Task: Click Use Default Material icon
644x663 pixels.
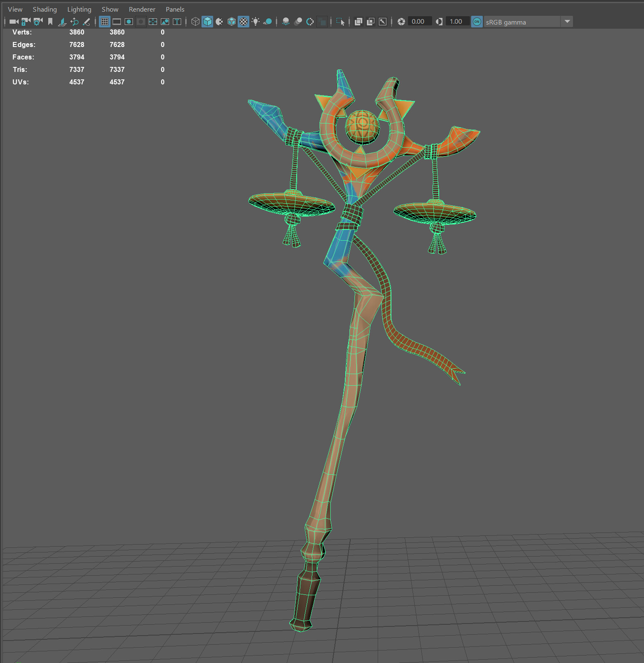Action: pos(219,22)
